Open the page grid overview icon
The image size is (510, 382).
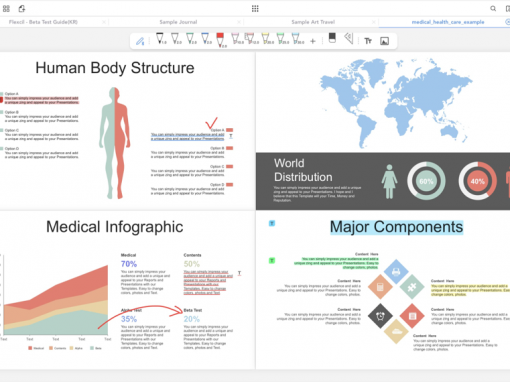click(255, 8)
